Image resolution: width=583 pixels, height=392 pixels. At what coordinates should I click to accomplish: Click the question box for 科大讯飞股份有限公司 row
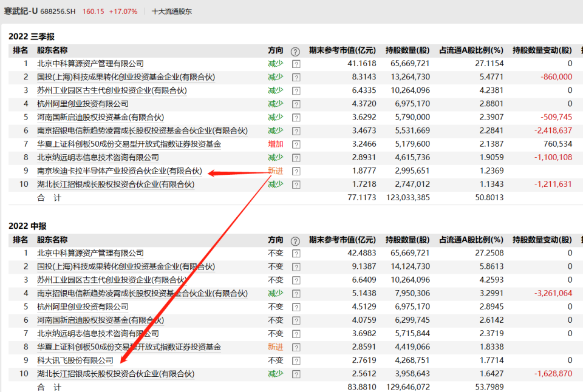(x=296, y=360)
